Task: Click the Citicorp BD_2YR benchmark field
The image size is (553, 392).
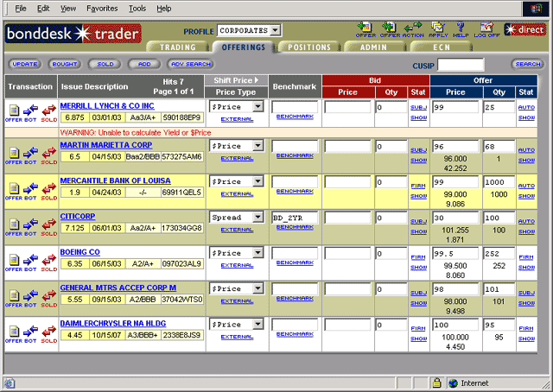Action: pyautogui.click(x=295, y=218)
